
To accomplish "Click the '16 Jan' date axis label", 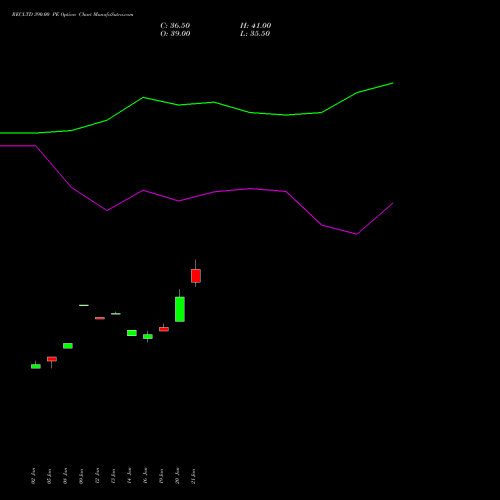I will pyautogui.click(x=145, y=476).
